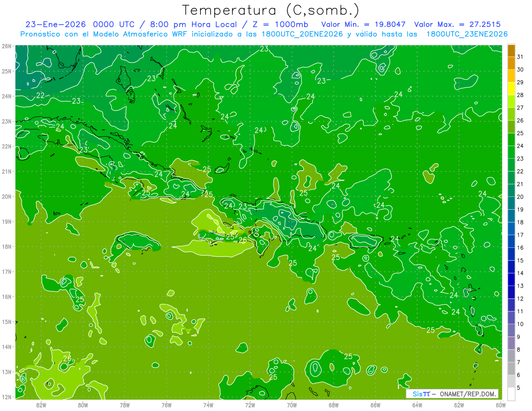Viewport: 532px width, 411px height.
Task: Click the color bar label '28'
Action: [x=520, y=95]
